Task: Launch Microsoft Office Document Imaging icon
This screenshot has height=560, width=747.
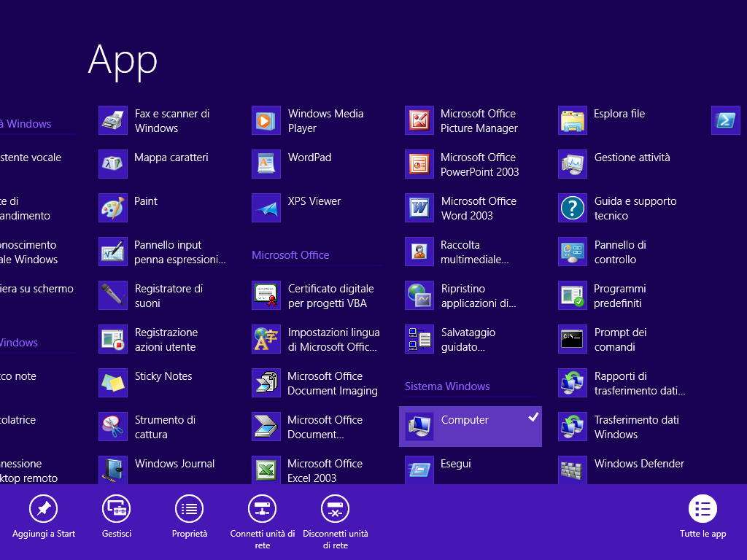Action: [266, 384]
